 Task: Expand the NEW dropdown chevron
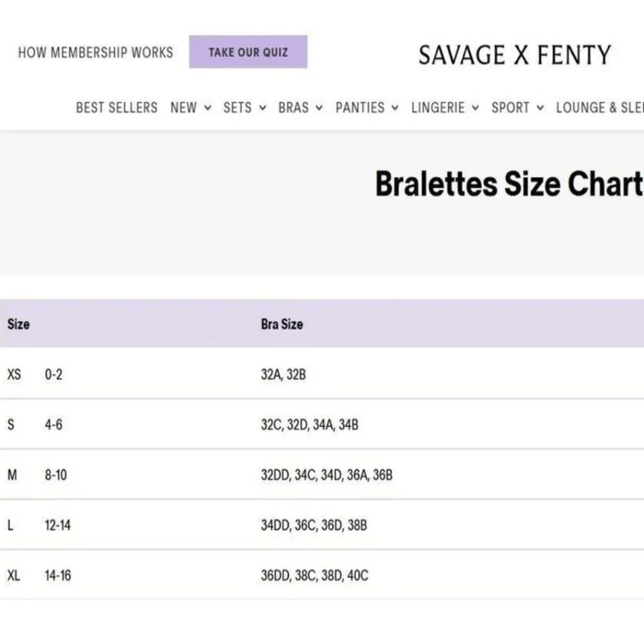[x=208, y=108]
